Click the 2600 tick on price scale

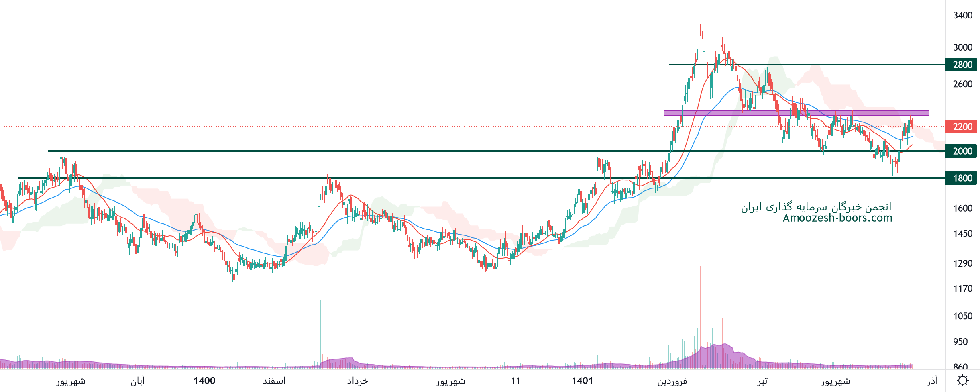click(962, 84)
